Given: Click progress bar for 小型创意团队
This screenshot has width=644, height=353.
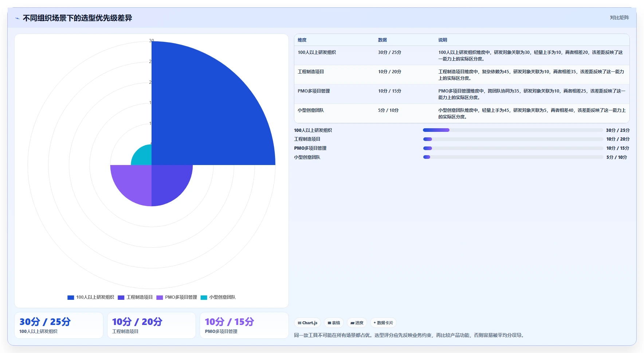Looking at the screenshot, I should [513, 157].
